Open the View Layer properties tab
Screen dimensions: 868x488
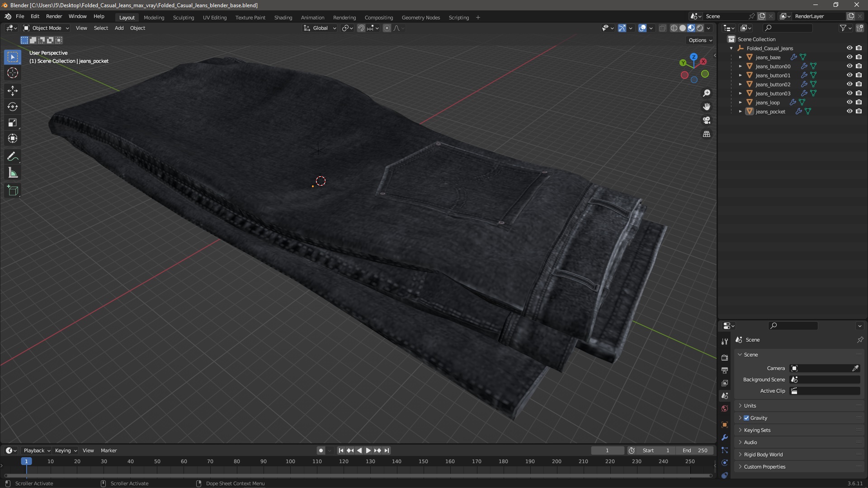(725, 383)
